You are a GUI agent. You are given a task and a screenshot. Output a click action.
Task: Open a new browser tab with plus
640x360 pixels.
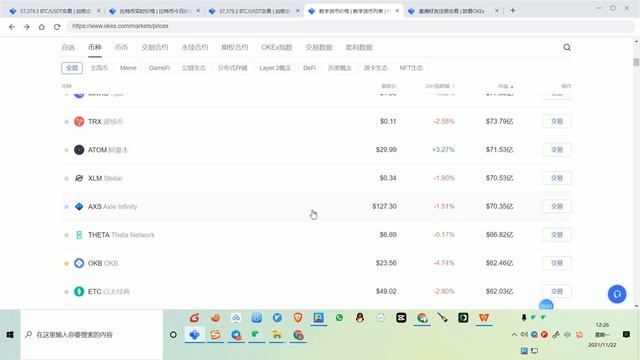click(512, 11)
